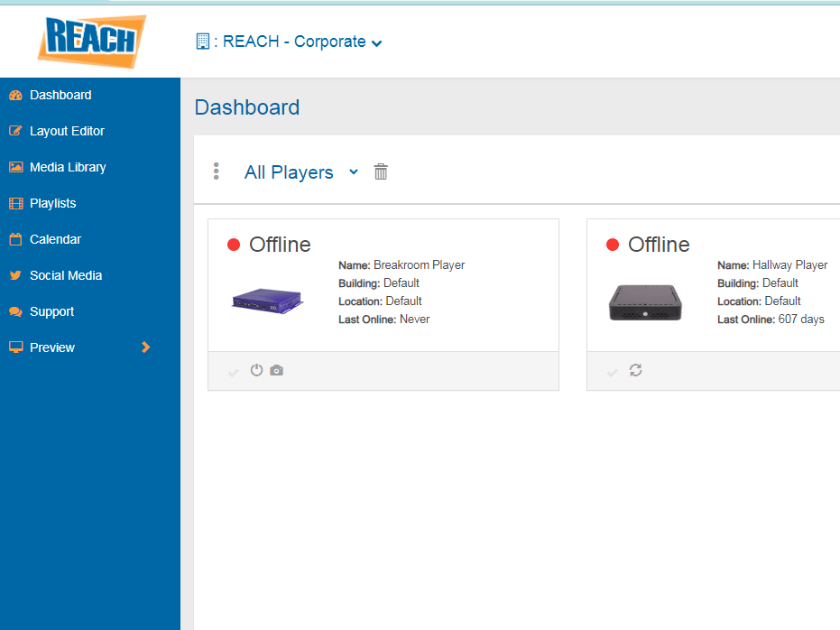This screenshot has height=630, width=840.
Task: Click the power icon on Breakroom Player card
Action: pos(256,370)
